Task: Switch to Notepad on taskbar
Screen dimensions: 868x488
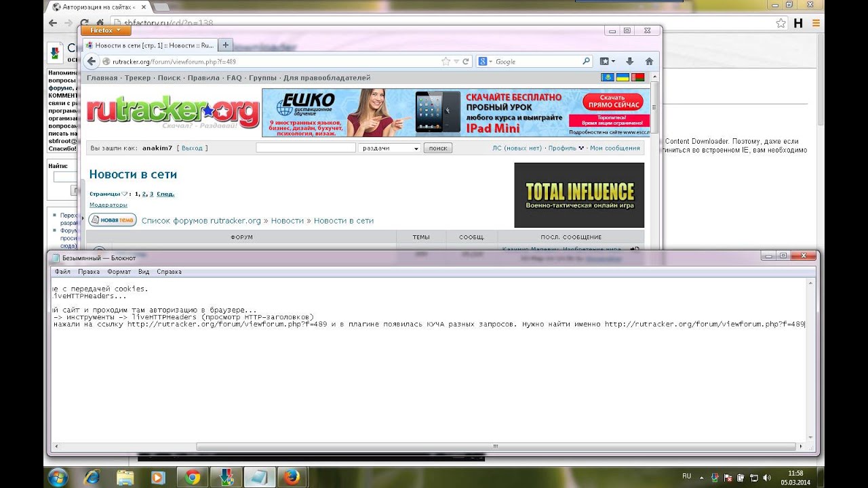Action: tap(258, 477)
